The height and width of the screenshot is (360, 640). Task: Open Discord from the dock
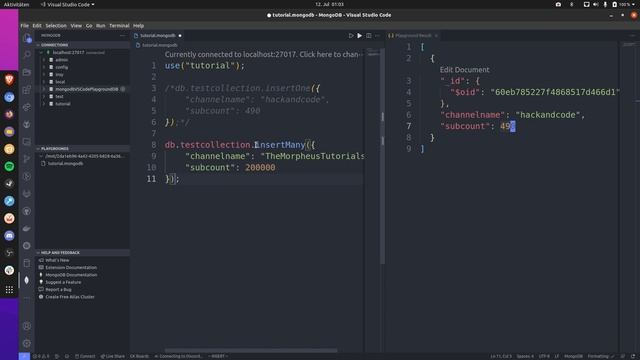pos(9,236)
